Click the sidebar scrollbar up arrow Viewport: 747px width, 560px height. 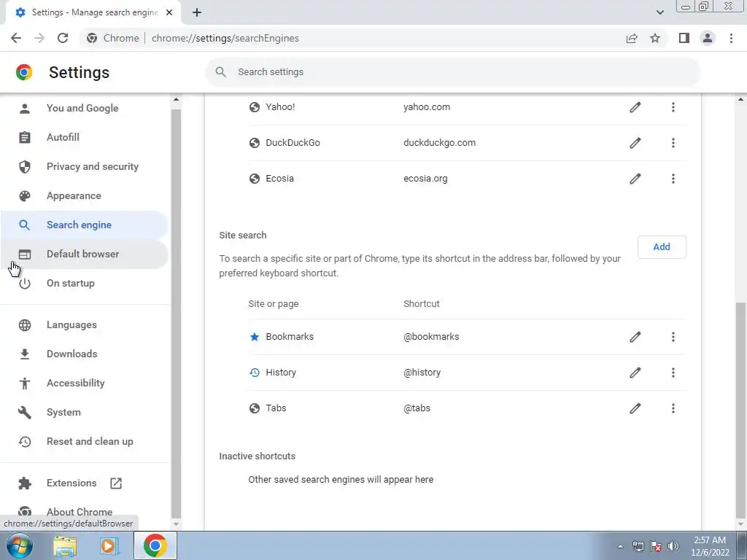(x=176, y=99)
